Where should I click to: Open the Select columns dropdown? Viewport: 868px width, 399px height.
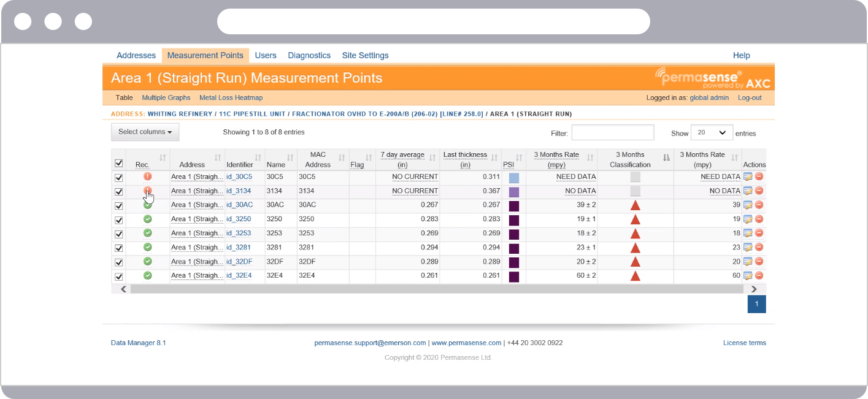pos(145,132)
